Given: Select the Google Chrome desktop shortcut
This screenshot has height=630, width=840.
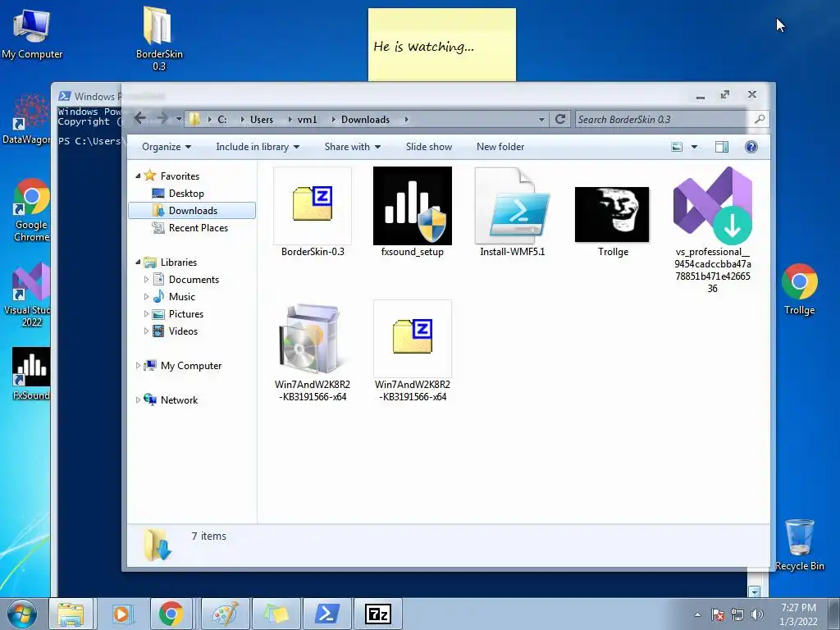Looking at the screenshot, I should tap(31, 211).
